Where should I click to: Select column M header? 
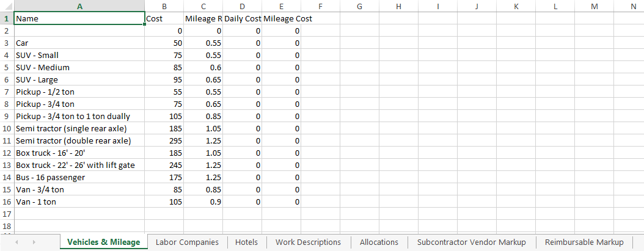595,6
